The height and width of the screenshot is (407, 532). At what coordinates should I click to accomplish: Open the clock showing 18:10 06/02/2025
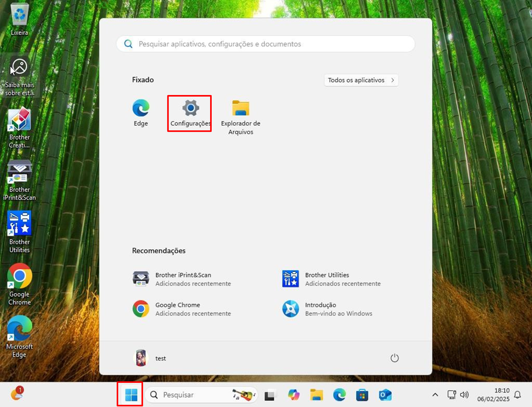coord(493,395)
